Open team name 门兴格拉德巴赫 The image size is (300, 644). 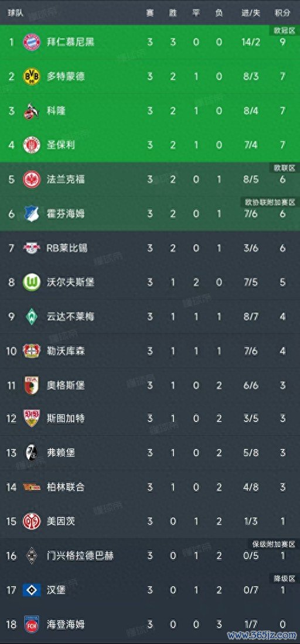tap(80, 556)
